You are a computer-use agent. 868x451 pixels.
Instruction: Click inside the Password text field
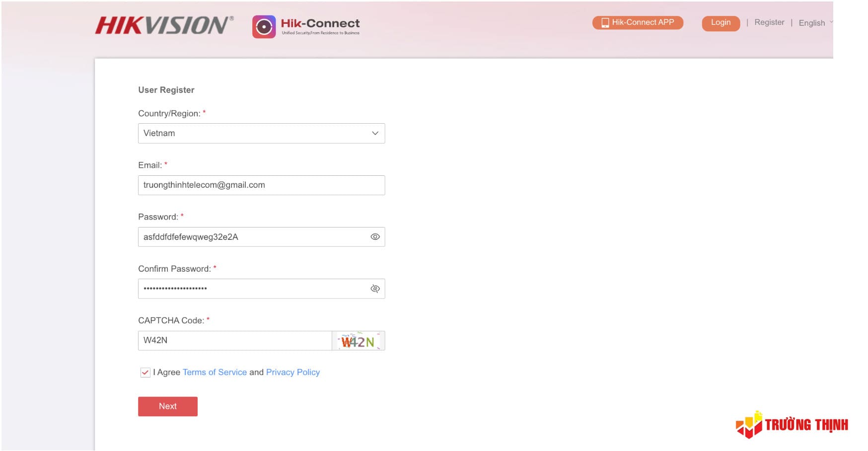(253, 237)
